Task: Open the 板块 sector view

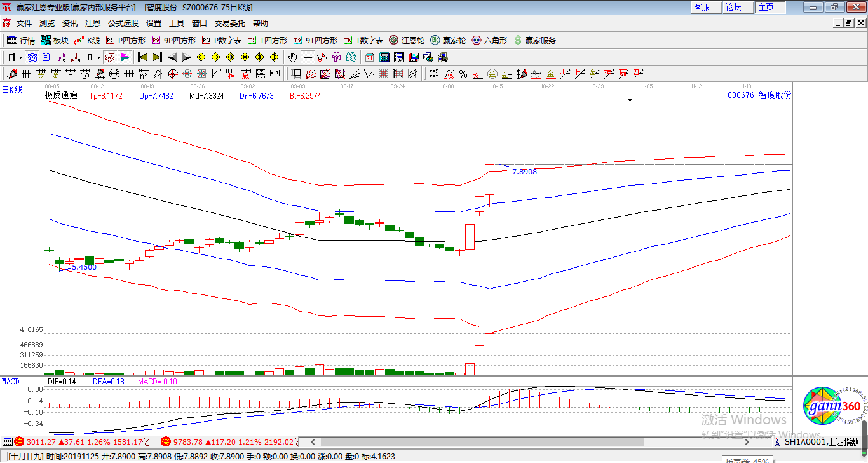Action: 55,40
